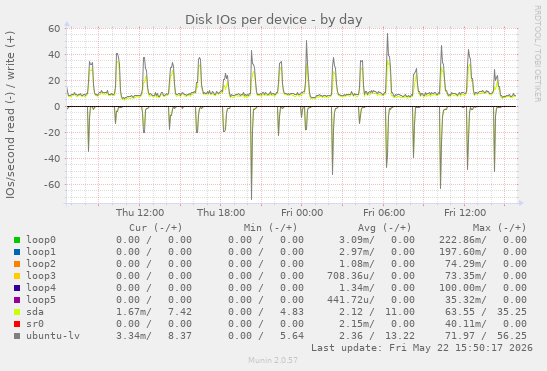Screen dimensions: 547x371
Task: Click loop0 max value 222.86m
Action: (x=463, y=240)
